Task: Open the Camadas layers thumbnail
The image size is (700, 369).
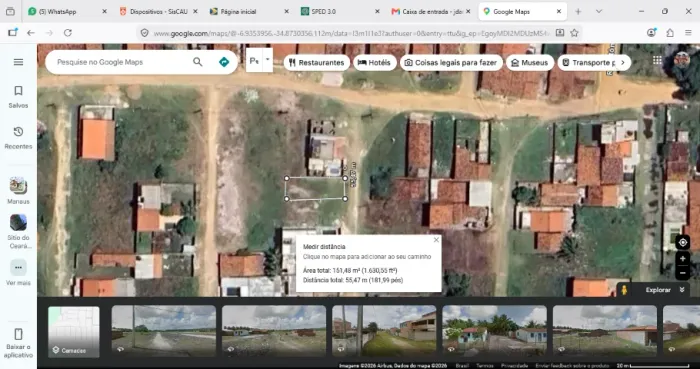Action: pyautogui.click(x=74, y=332)
